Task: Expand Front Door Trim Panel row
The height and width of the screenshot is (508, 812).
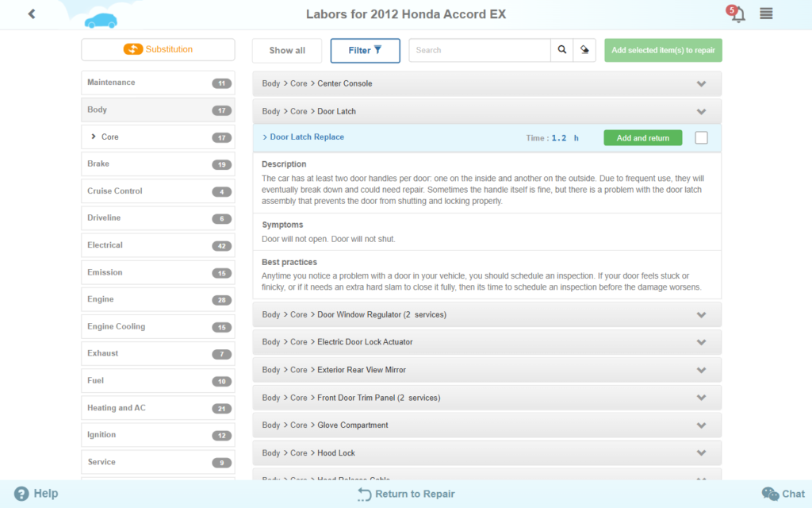Action: tap(487, 398)
